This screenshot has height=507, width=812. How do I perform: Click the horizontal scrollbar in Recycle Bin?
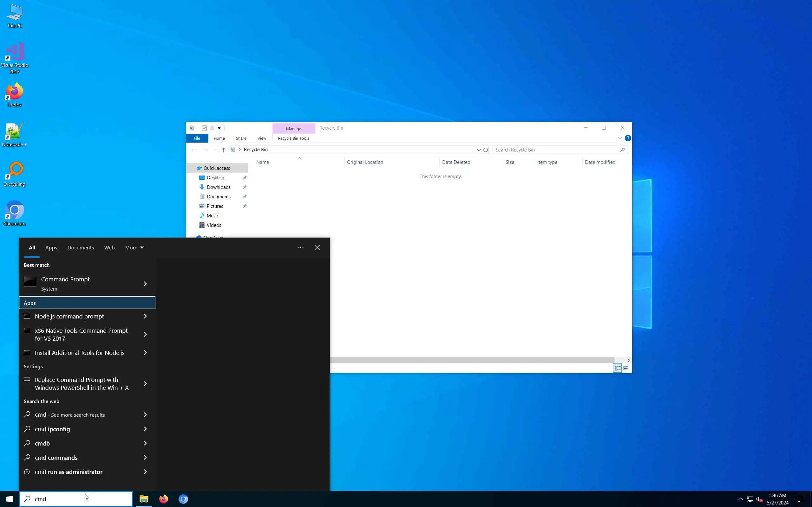click(x=470, y=360)
